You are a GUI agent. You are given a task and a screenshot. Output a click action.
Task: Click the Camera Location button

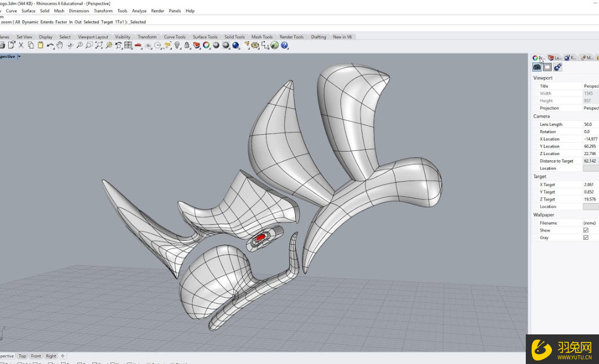pyautogui.click(x=590, y=168)
